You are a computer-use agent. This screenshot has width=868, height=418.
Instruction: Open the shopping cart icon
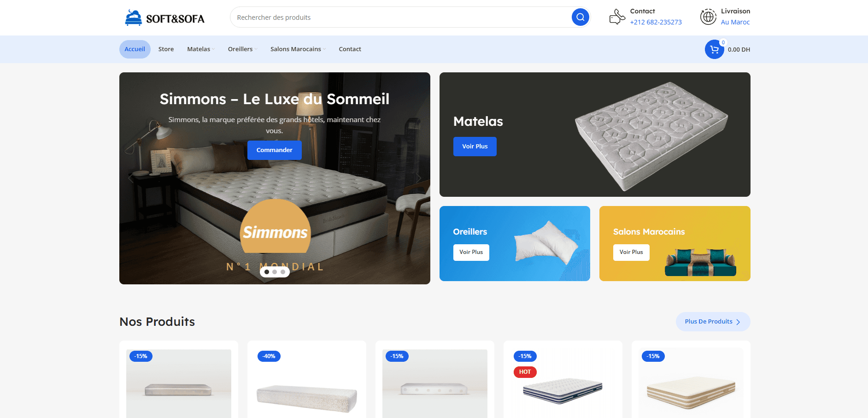pyautogui.click(x=714, y=49)
